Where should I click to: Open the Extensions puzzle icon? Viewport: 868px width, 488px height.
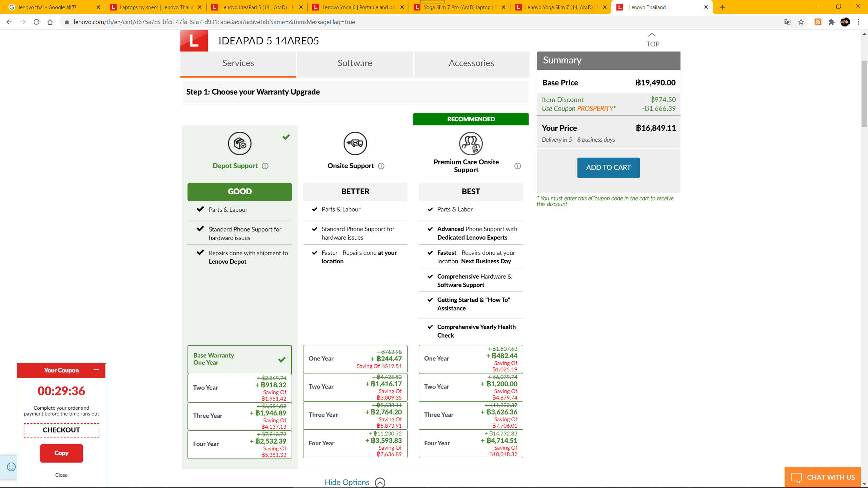[x=831, y=22]
